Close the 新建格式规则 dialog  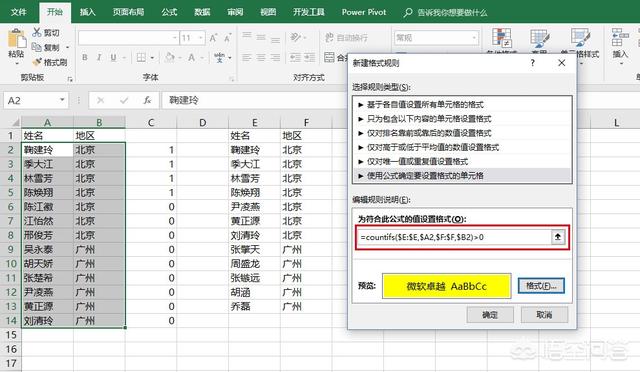562,63
